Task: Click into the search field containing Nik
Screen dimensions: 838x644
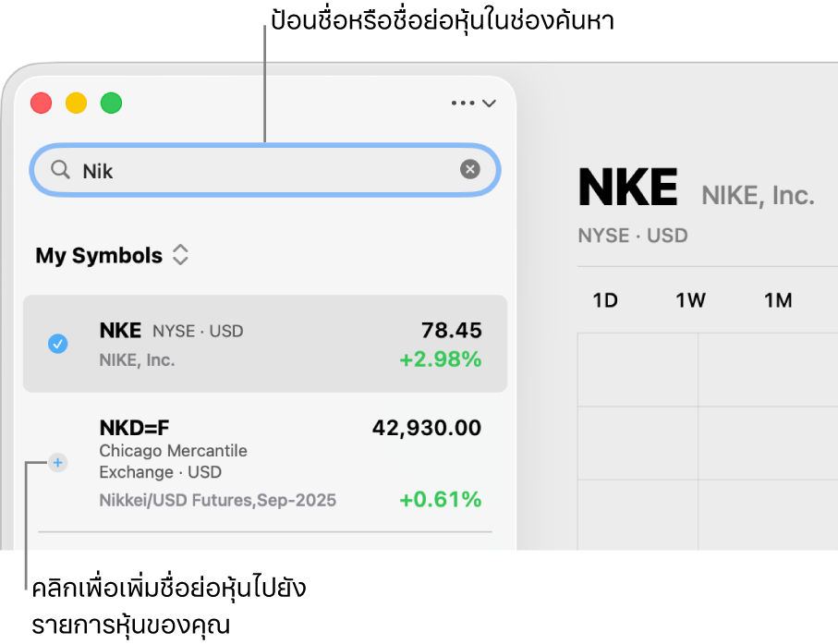Action: pyautogui.click(x=268, y=170)
